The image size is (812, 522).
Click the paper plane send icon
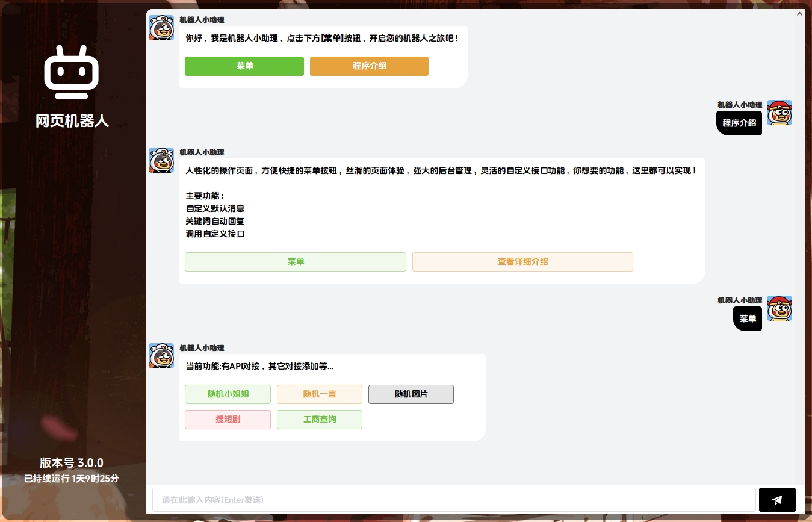776,500
